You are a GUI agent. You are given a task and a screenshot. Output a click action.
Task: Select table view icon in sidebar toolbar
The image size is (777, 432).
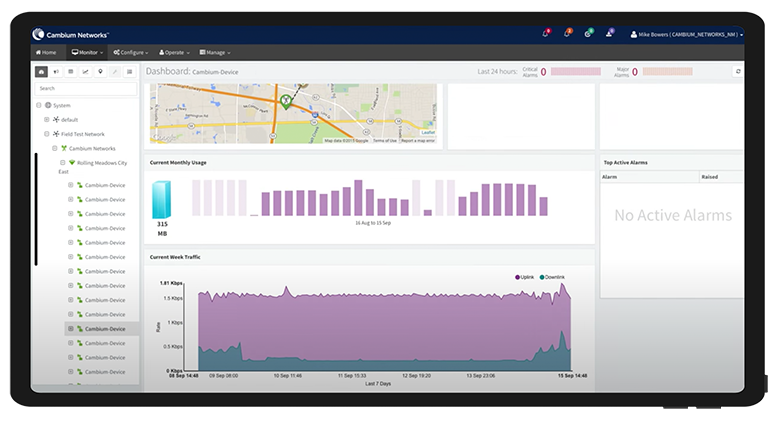[x=71, y=72]
